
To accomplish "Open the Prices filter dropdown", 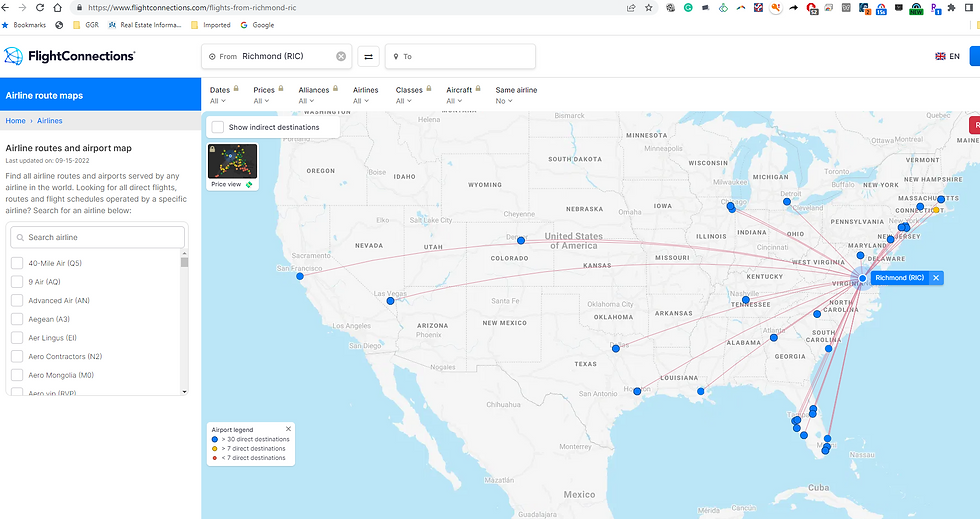I will [268, 95].
